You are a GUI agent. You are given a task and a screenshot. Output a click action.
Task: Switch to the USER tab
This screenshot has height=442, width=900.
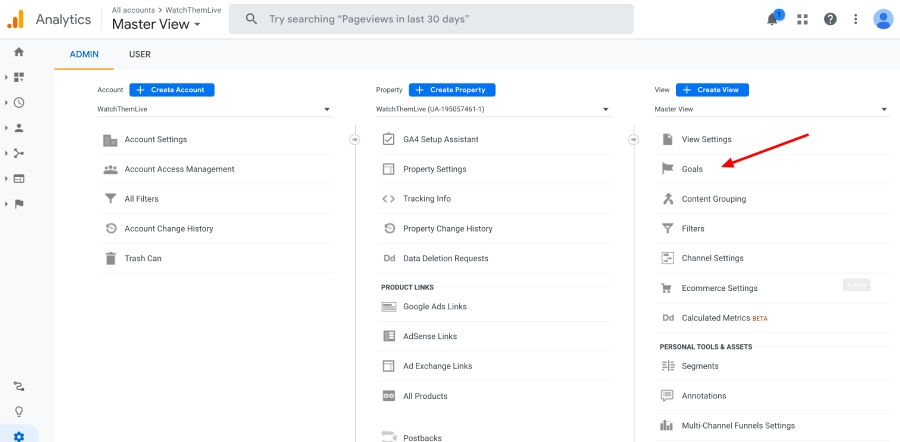[140, 55]
